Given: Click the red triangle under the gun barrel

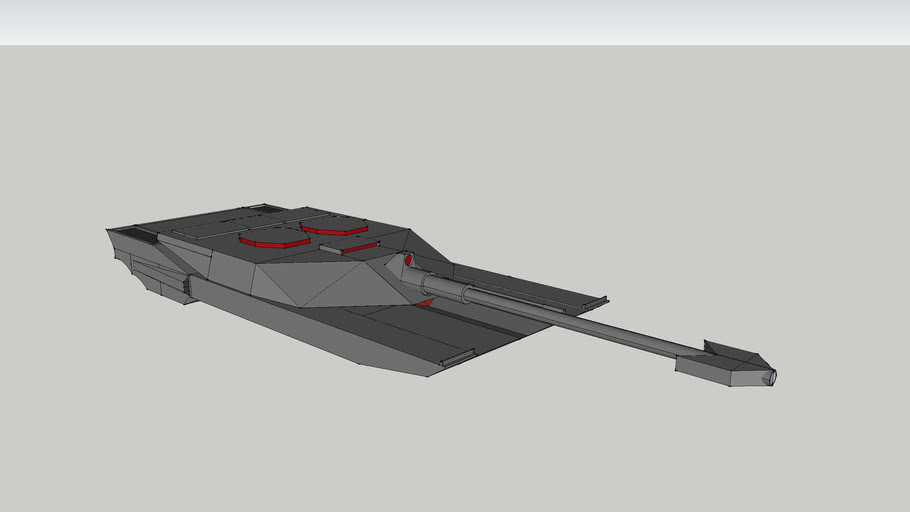Looking at the screenshot, I should click(x=425, y=303).
